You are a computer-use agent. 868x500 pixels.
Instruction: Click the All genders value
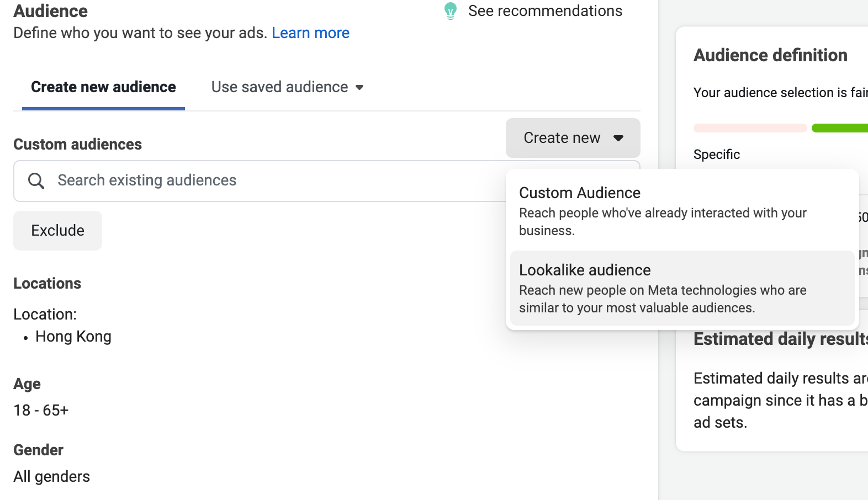(x=51, y=477)
